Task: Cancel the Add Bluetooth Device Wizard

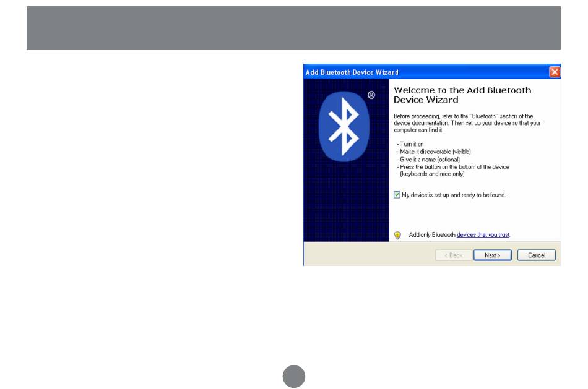Action: [536, 255]
